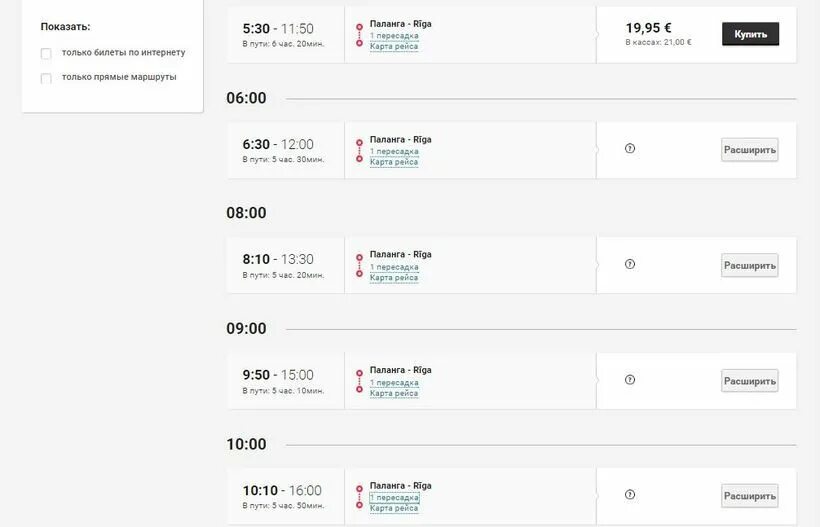Image resolution: width=820 pixels, height=527 pixels.
Task: Click question mark icon for 9:50 trip
Action: click(x=630, y=380)
